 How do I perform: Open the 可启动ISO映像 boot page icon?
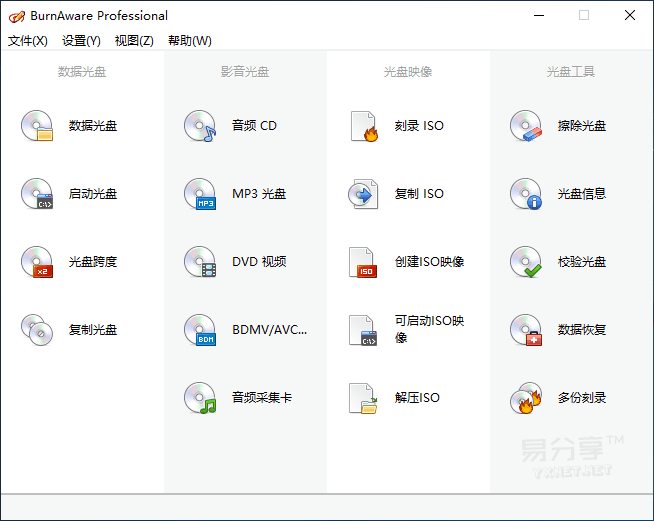tap(363, 330)
